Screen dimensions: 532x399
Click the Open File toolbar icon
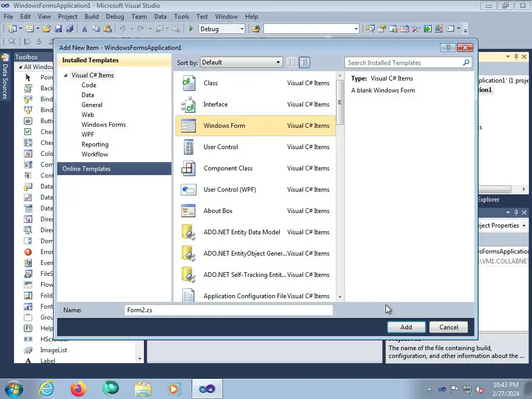(47, 29)
